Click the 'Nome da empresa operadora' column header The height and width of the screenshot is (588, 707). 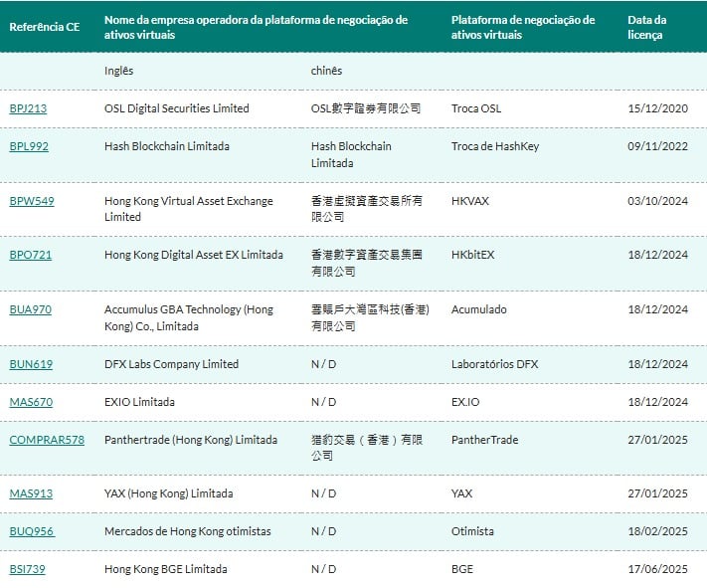256,27
